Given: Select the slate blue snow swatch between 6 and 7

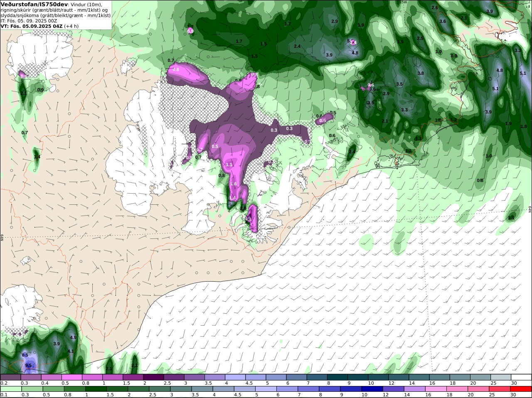Looking at the screenshot, I should [x=298, y=377].
